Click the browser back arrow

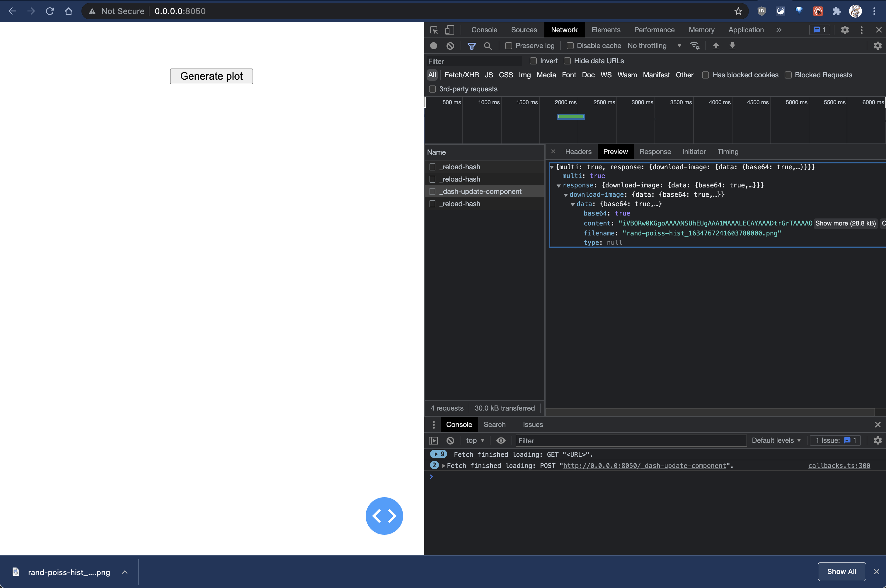coord(12,11)
